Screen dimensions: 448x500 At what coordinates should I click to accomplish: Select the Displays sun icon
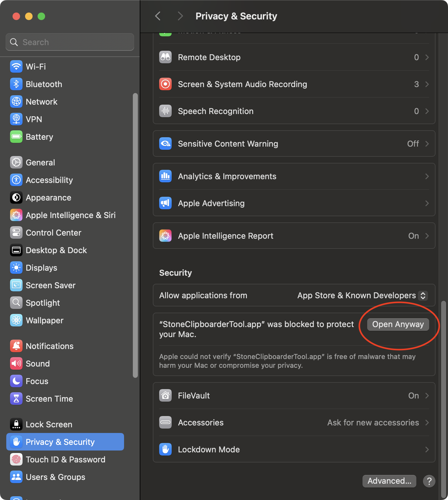(16, 268)
